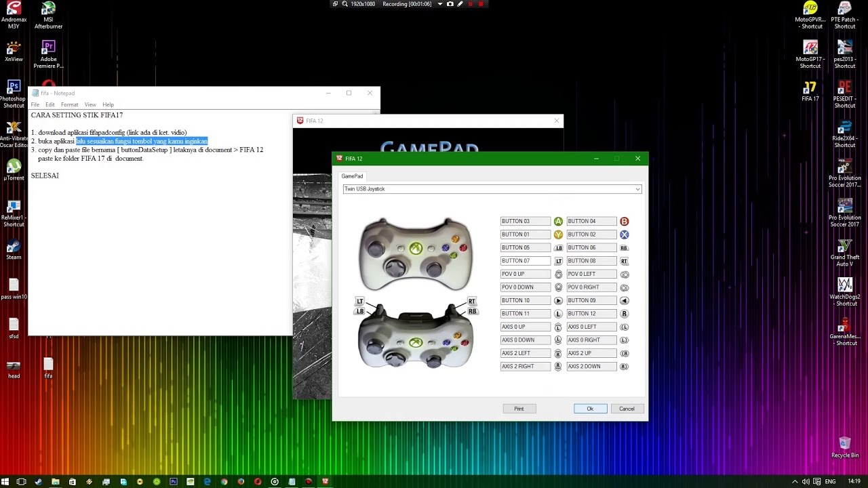Open the Notepad Edit menu
The image size is (868, 488).
50,104
